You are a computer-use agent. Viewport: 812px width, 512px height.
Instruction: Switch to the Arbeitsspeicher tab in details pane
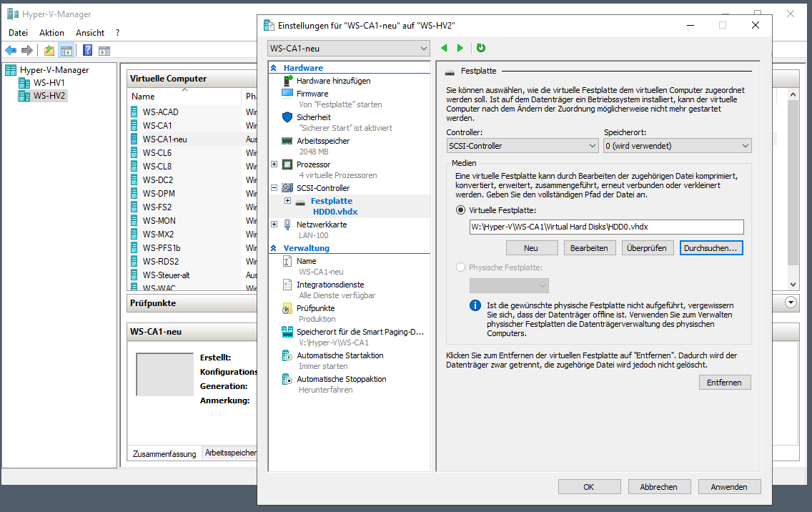[x=230, y=453]
